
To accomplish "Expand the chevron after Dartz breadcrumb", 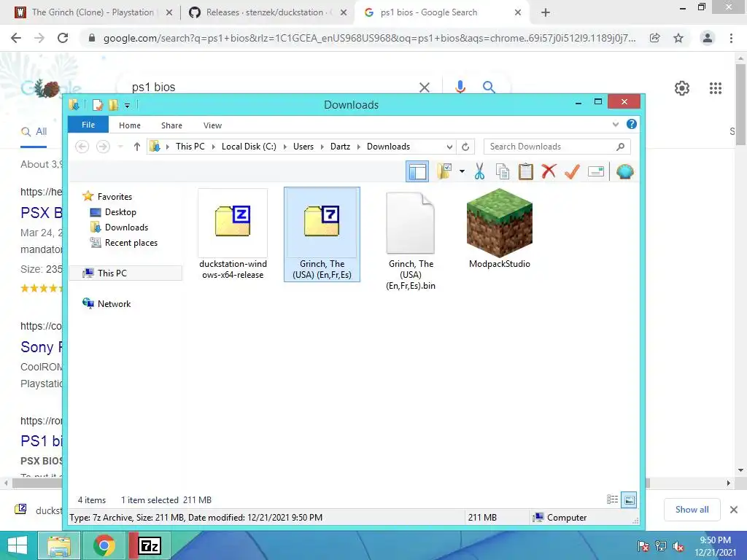I will (x=359, y=147).
